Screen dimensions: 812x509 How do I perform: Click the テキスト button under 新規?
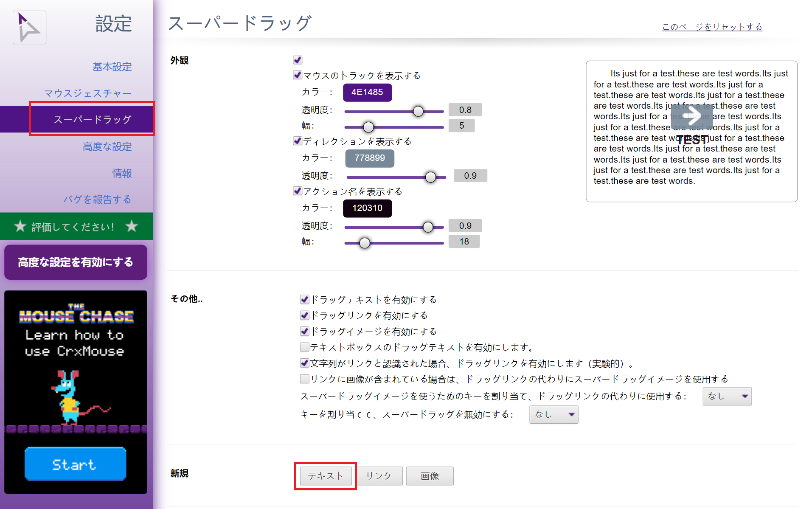pyautogui.click(x=326, y=476)
